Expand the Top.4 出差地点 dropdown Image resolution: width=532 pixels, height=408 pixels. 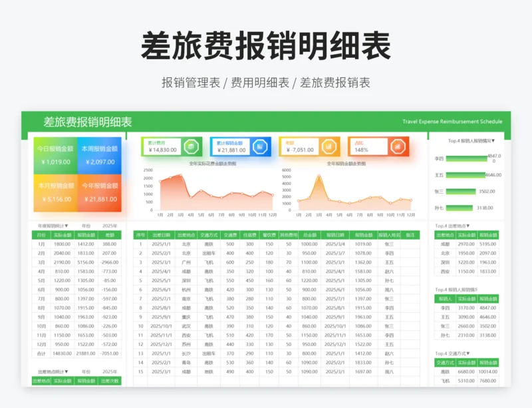pyautogui.click(x=468, y=226)
